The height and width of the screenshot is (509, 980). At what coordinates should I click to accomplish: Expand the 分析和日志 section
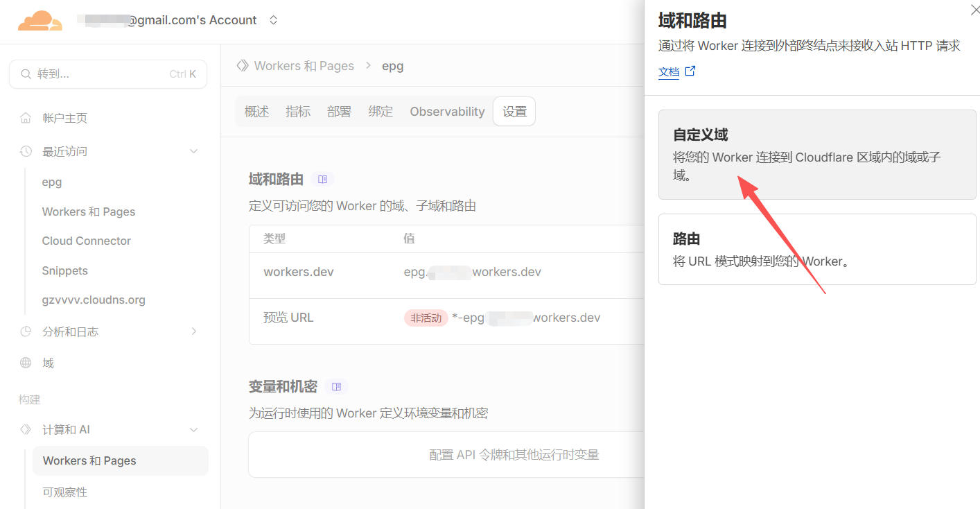click(193, 331)
